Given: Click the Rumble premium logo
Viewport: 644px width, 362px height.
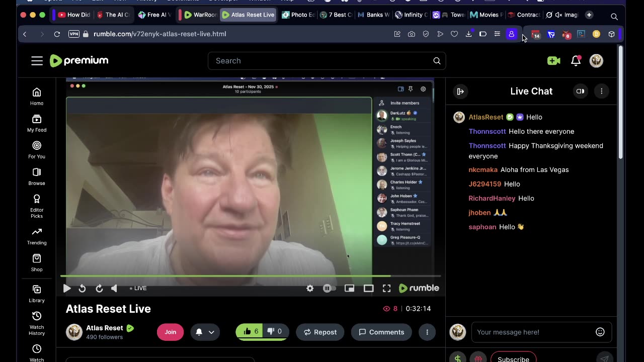Looking at the screenshot, I should 79,61.
